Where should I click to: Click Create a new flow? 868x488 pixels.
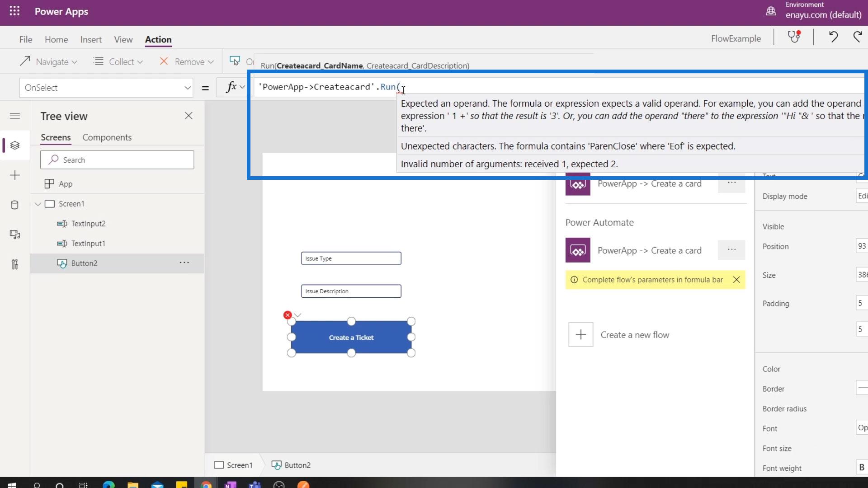pyautogui.click(x=634, y=335)
